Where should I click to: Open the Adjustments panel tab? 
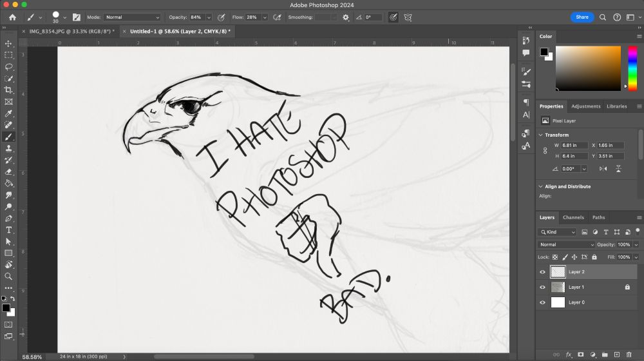pos(586,106)
